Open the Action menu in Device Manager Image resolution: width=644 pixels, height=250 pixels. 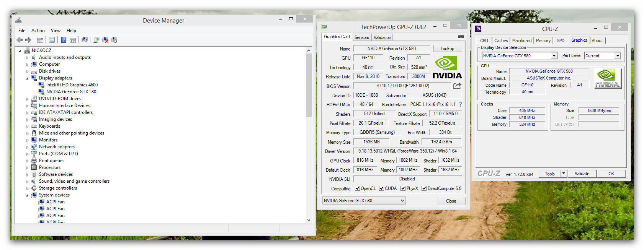click(38, 31)
